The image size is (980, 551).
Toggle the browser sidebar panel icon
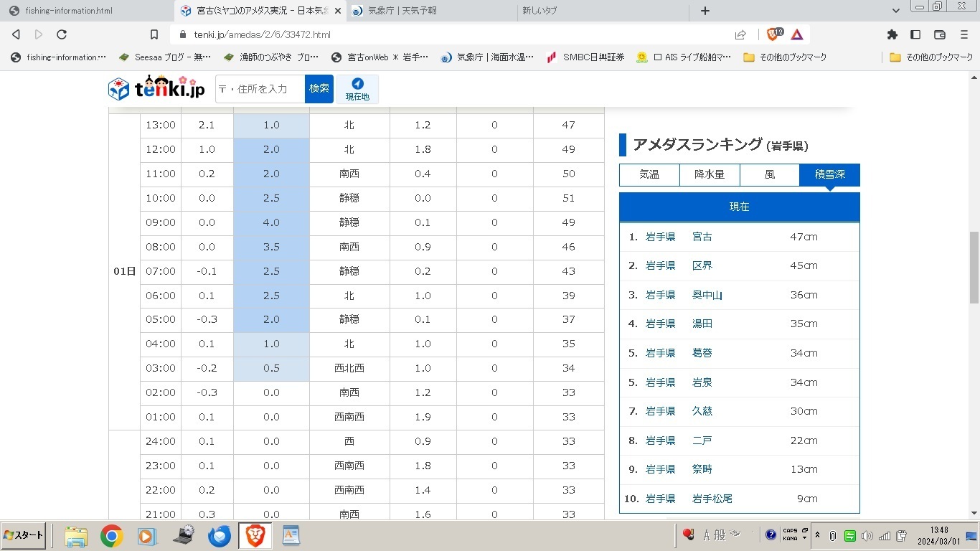[x=915, y=34]
